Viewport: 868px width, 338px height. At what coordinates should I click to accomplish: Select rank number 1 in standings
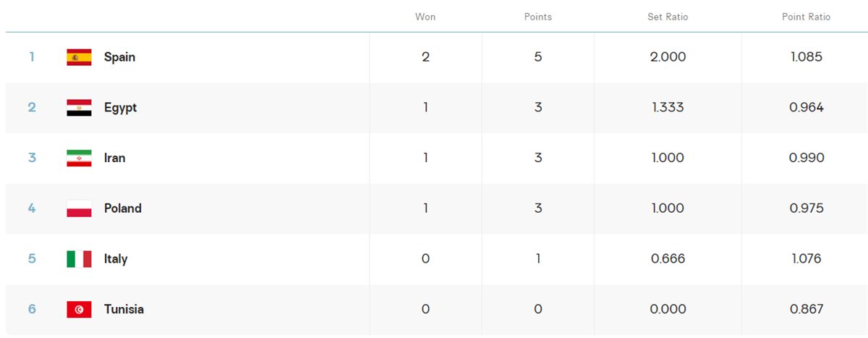[x=32, y=57]
